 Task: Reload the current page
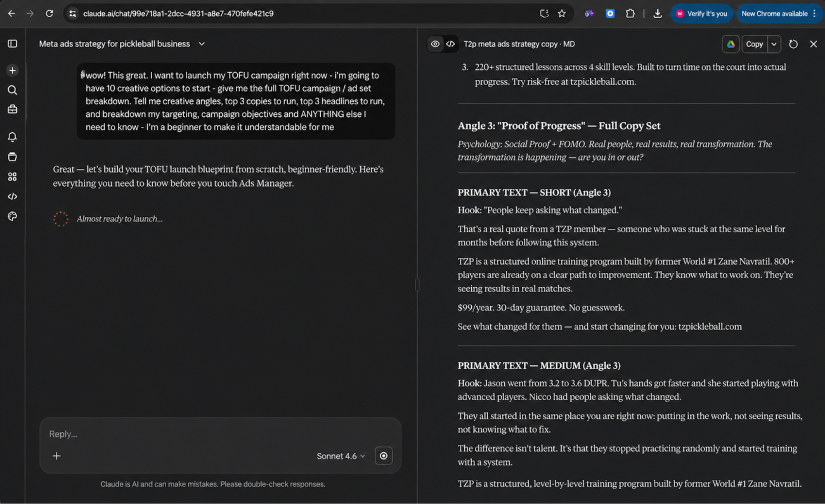(49, 14)
